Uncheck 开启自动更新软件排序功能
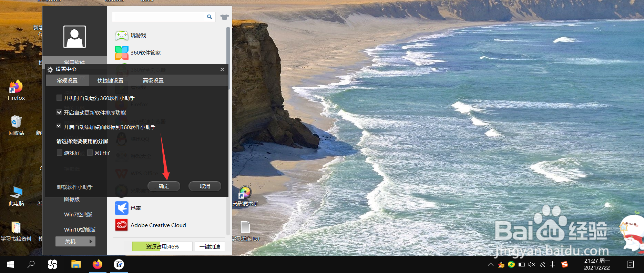The image size is (644, 273). click(x=59, y=113)
